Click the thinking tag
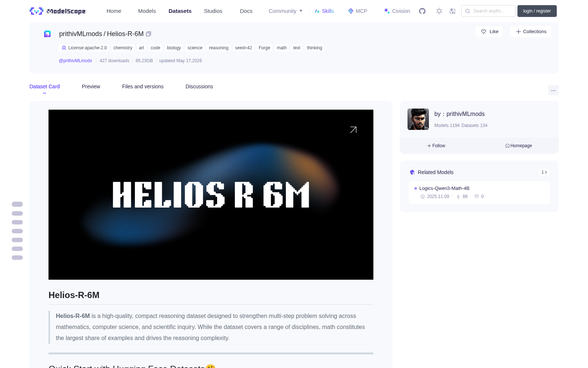The image size is (588, 368). (315, 48)
